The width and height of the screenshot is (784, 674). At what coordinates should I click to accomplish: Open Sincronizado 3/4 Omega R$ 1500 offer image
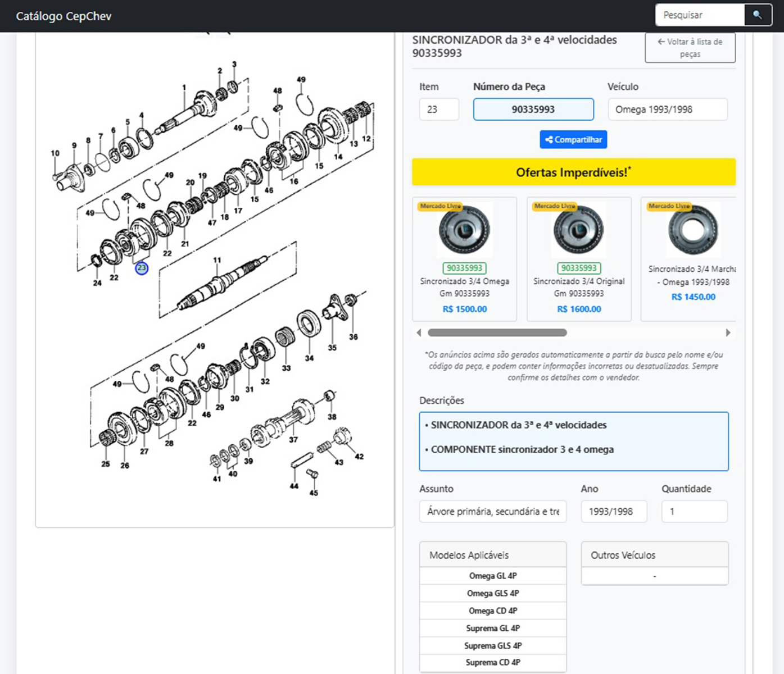[464, 230]
